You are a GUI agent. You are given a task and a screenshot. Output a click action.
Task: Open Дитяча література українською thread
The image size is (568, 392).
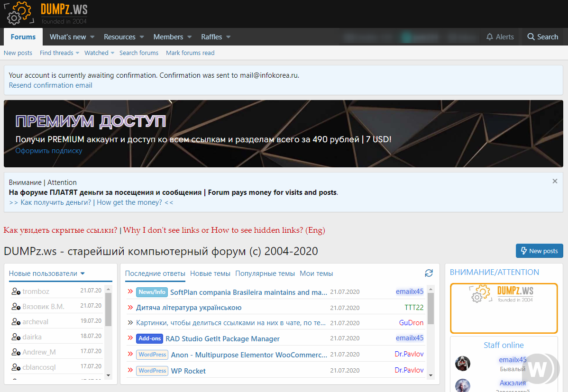189,308
